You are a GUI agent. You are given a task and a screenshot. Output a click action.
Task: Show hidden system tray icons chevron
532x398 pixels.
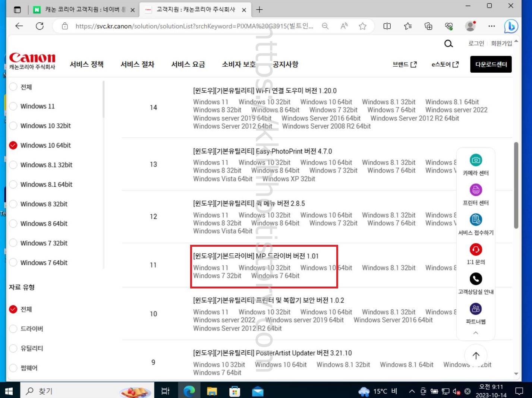[412, 391]
